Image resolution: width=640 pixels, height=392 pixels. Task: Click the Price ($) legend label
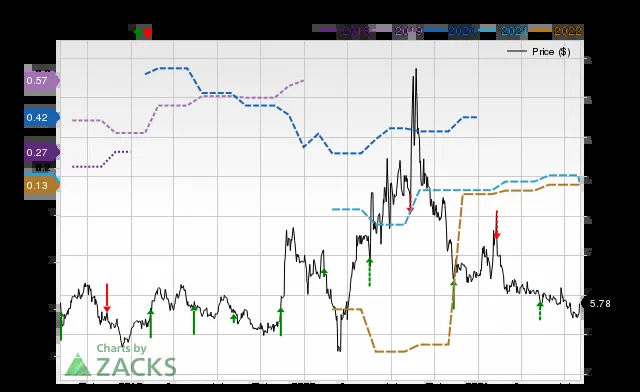click(x=551, y=52)
